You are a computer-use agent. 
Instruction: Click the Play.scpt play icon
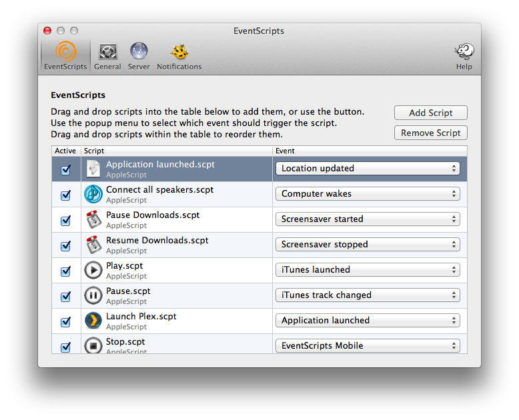93,270
